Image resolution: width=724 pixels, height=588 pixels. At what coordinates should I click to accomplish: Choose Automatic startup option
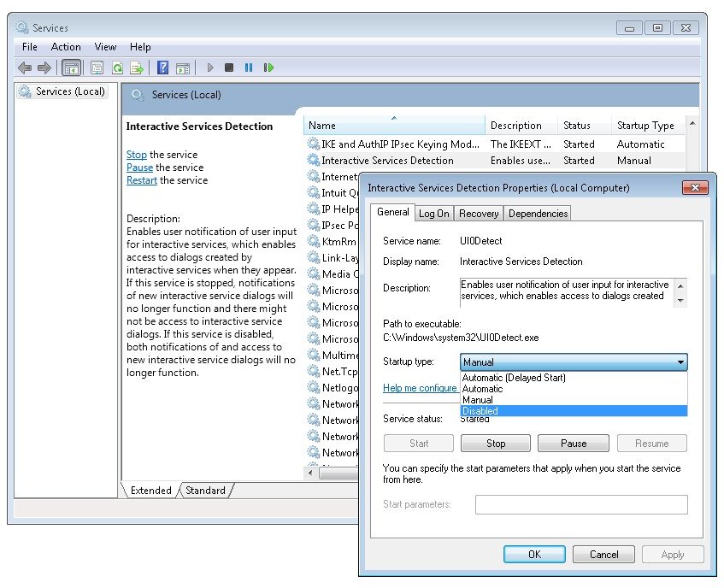574,389
